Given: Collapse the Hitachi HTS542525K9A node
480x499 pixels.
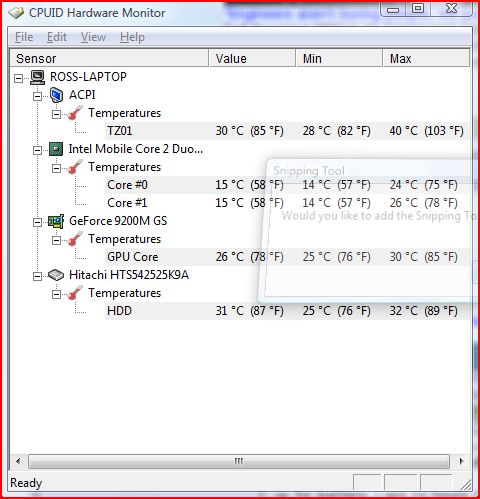Looking at the screenshot, I should click(38, 276).
